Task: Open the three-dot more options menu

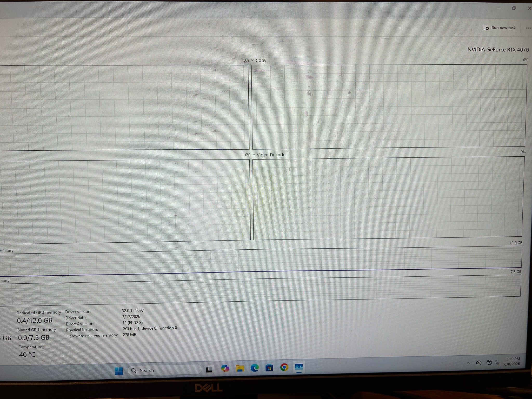Action: [x=529, y=28]
